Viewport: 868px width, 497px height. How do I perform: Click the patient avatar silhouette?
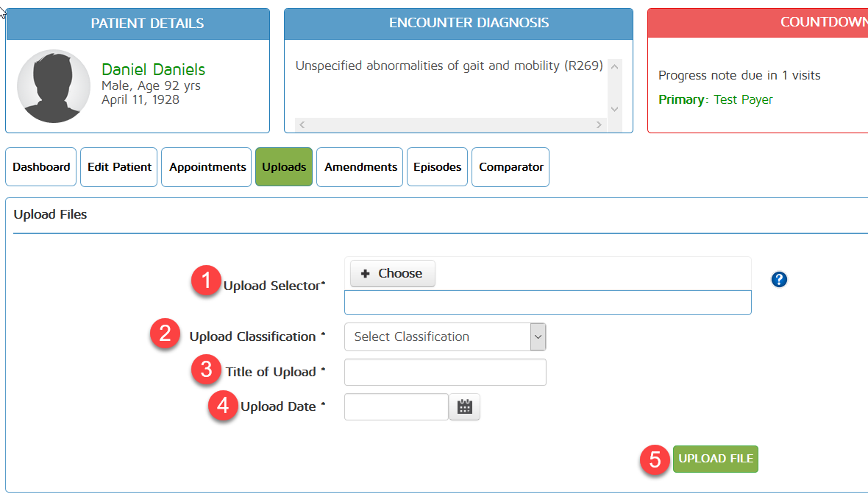pos(54,86)
